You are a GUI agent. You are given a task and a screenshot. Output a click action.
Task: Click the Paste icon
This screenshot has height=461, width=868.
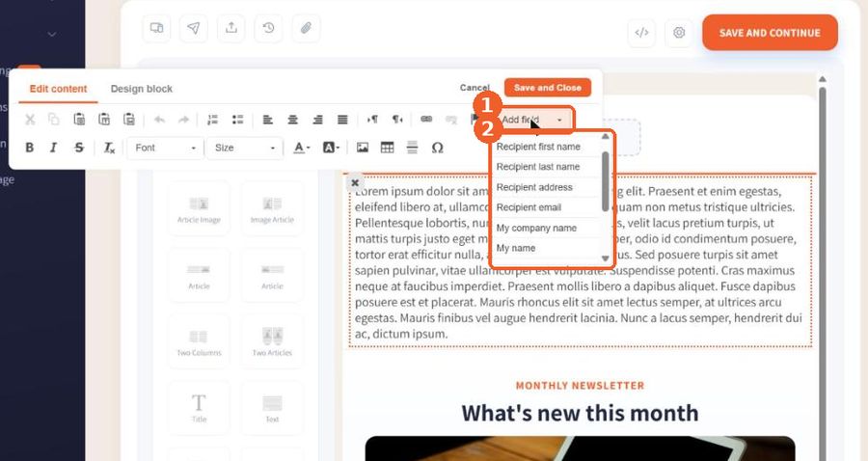coord(79,119)
